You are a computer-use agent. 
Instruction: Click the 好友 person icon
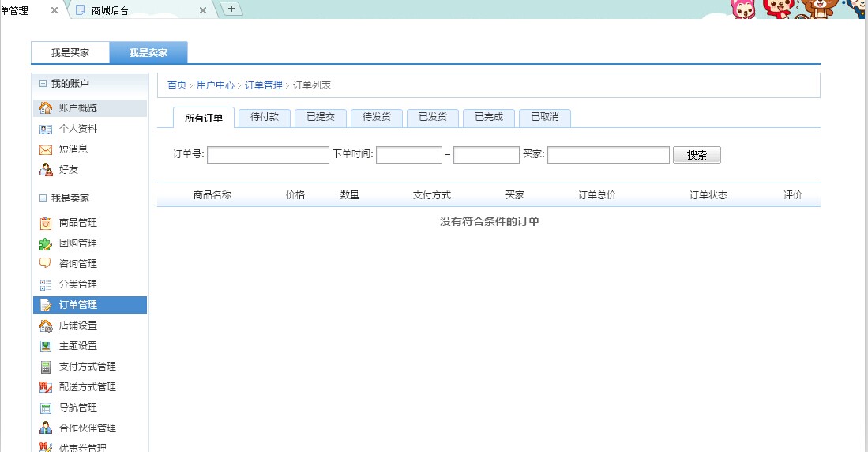46,170
